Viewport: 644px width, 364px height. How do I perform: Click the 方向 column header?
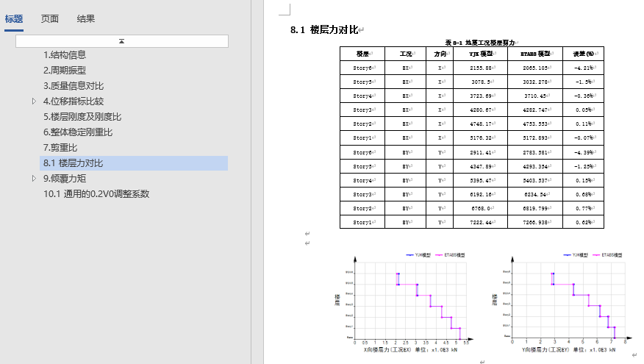coord(440,54)
